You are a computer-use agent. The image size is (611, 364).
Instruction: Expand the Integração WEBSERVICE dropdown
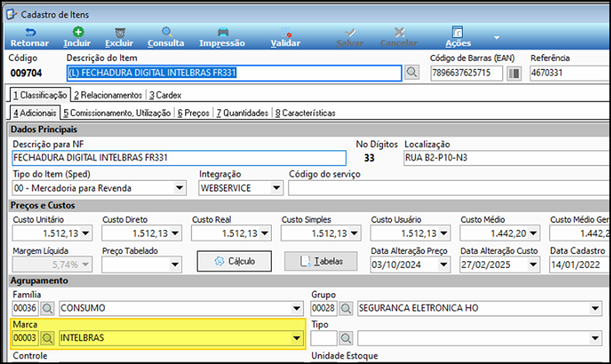(x=276, y=188)
